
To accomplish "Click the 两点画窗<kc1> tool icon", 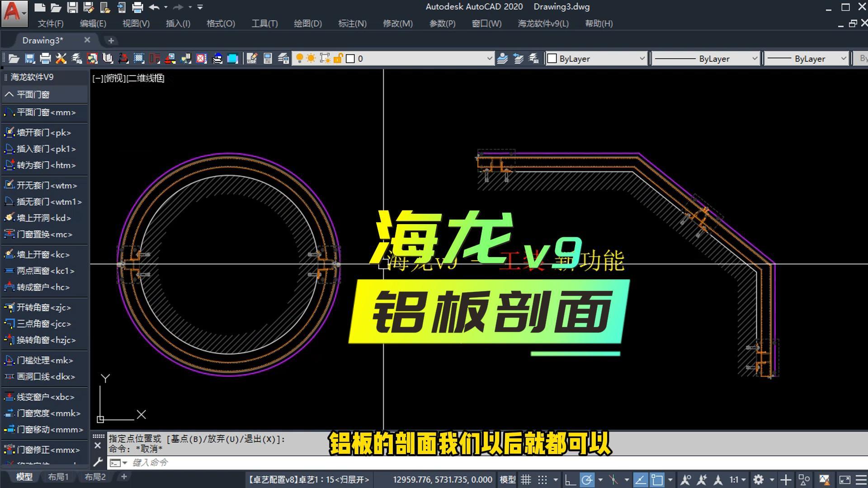I will pos(9,271).
